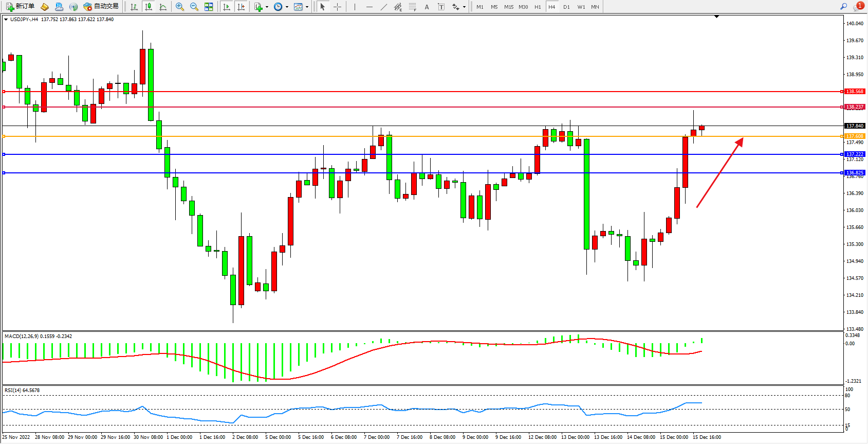Switch to the D1 timeframe
This screenshot has width=868, height=444.
pos(566,7)
